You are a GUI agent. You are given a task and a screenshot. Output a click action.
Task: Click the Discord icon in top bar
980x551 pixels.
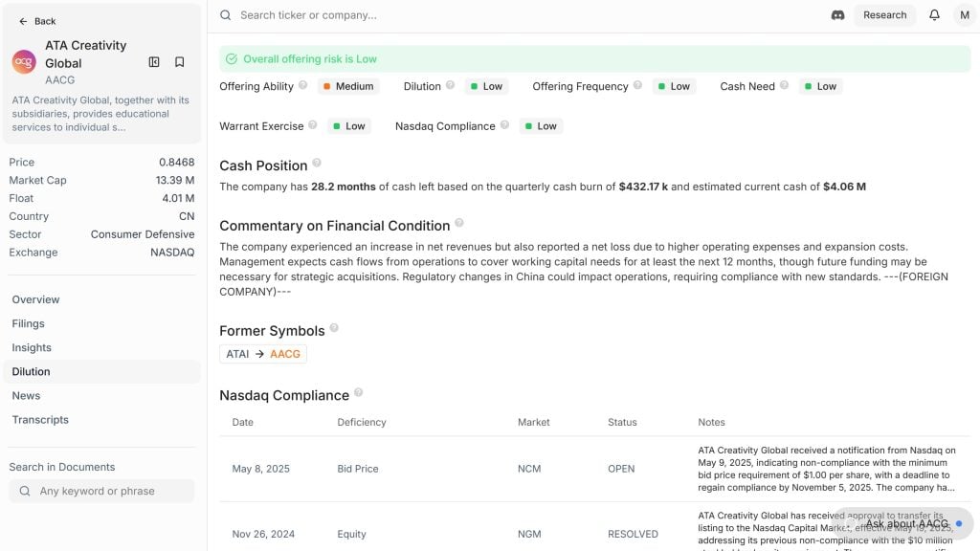837,15
